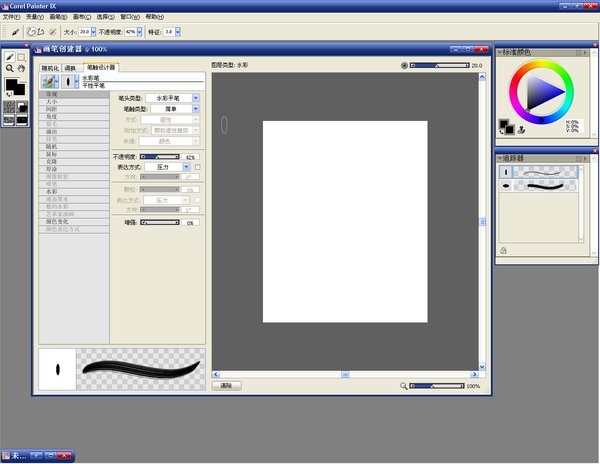Viewport: 600px width, 464px height.
Task: Click the brush size circle icon above canvas
Action: point(404,66)
